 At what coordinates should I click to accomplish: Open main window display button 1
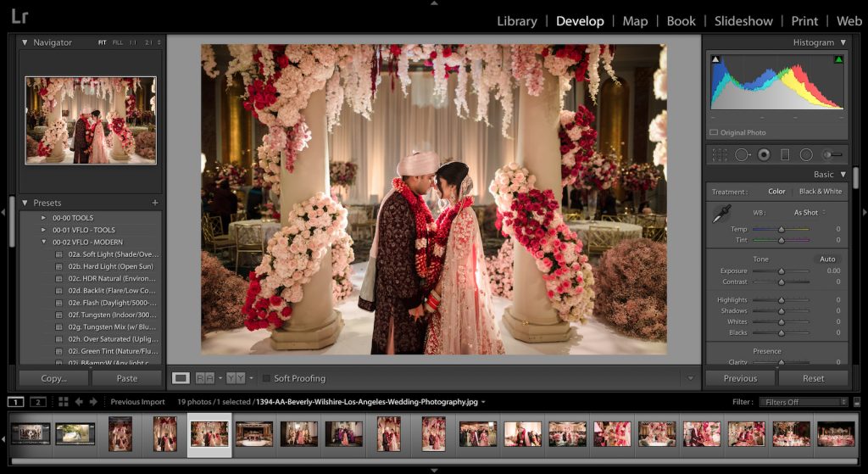(15, 402)
